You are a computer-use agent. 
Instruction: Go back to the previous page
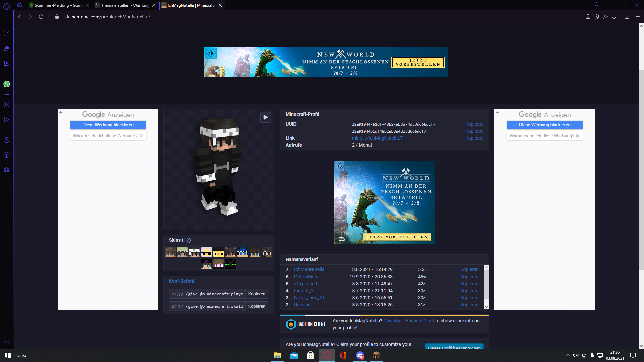tap(19, 17)
